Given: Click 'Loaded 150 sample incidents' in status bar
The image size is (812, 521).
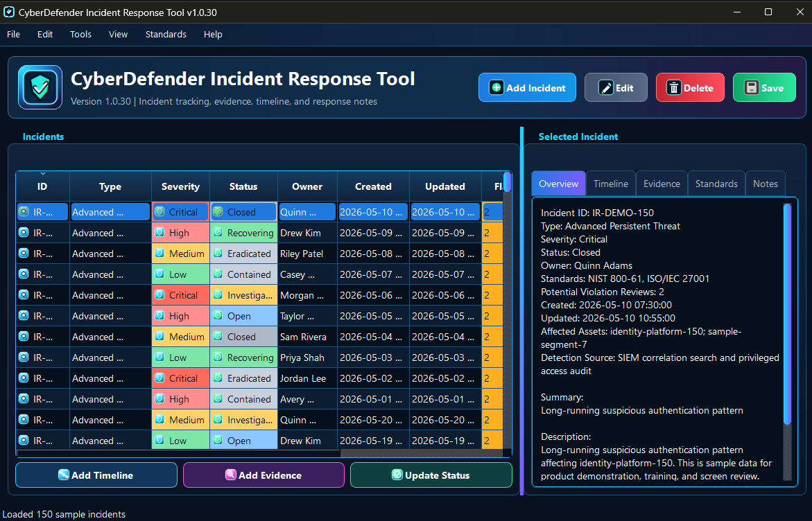Looking at the screenshot, I should click(x=64, y=514).
